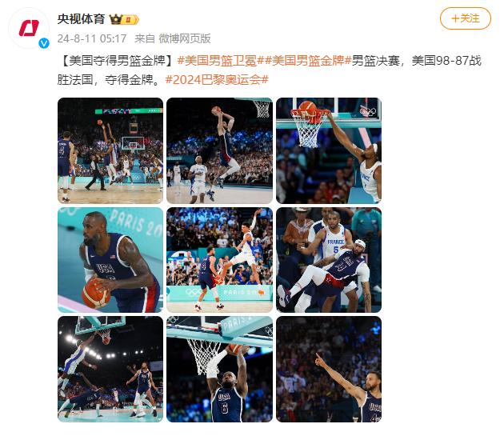Click the blue verified badge on avatar
This screenshot has width=504, height=440.
pyautogui.click(x=44, y=43)
